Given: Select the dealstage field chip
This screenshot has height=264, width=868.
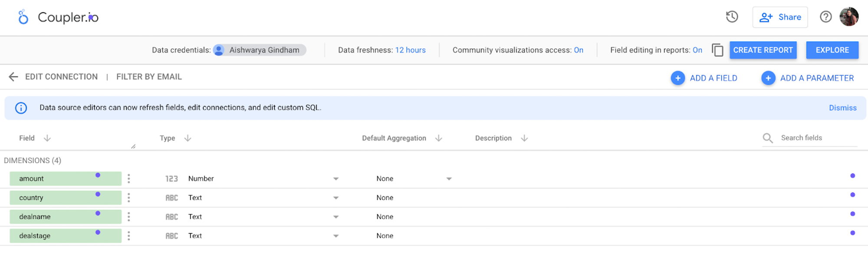Looking at the screenshot, I should pos(66,236).
